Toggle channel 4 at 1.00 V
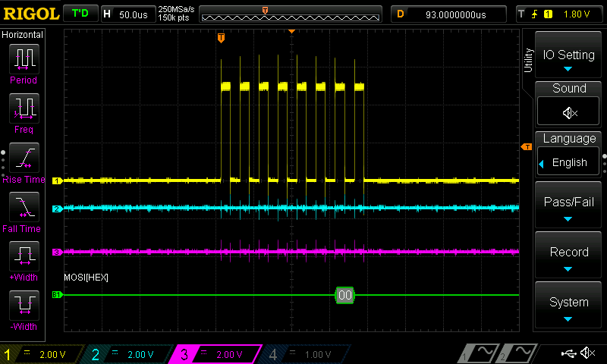Screen dimensions: 607x364 pos(306,354)
